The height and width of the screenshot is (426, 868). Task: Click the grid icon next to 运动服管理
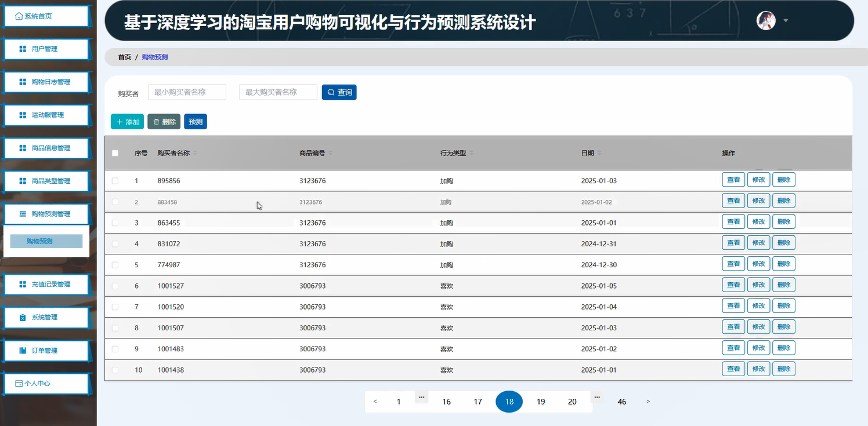coord(23,115)
